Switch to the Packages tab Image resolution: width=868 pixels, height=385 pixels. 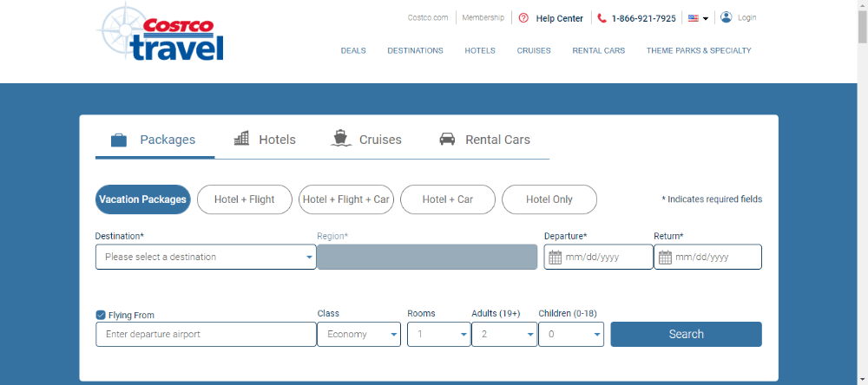pyautogui.click(x=155, y=140)
